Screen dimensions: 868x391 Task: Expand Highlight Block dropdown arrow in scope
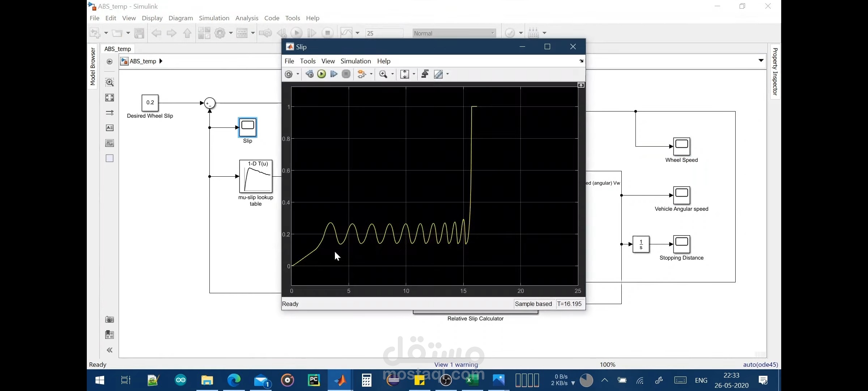(x=371, y=74)
